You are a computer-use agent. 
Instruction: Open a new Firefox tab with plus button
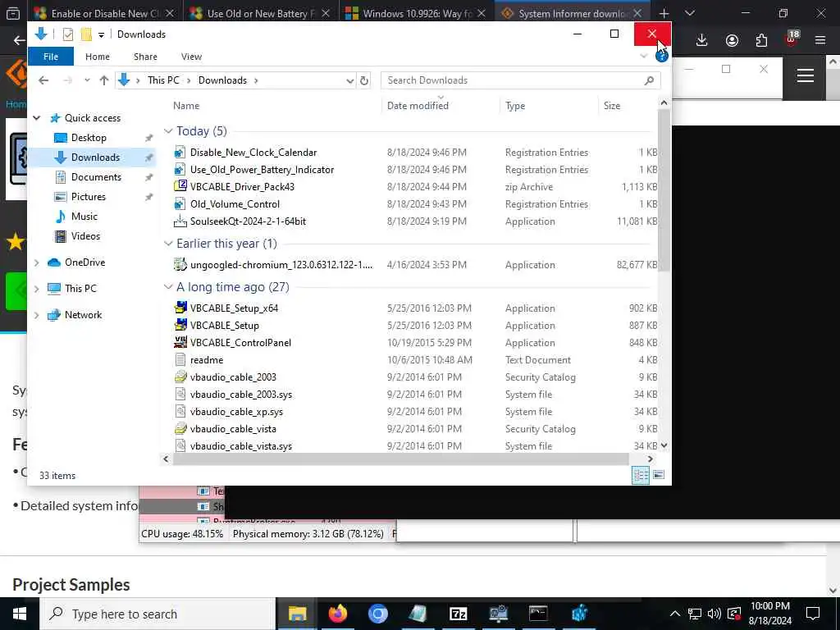click(x=664, y=13)
